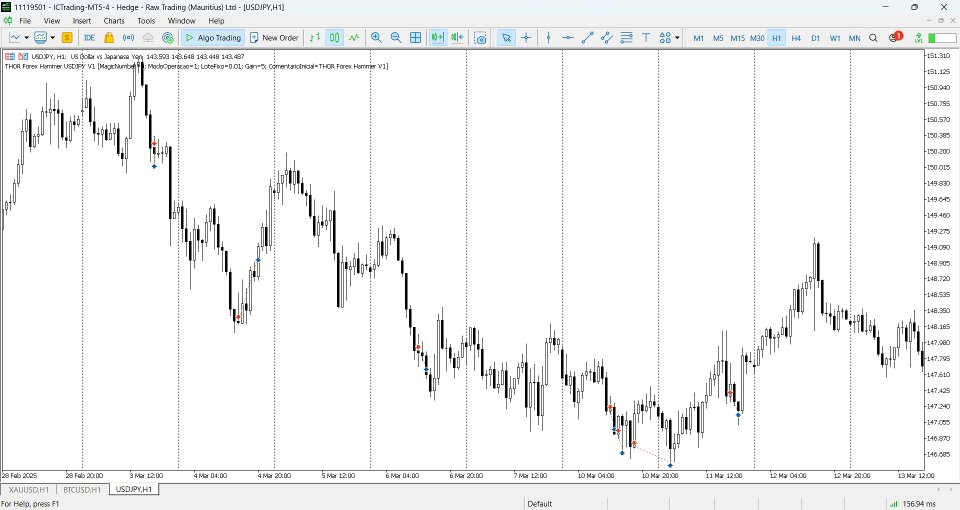Open the View menu
960x510 pixels.
pyautogui.click(x=52, y=21)
